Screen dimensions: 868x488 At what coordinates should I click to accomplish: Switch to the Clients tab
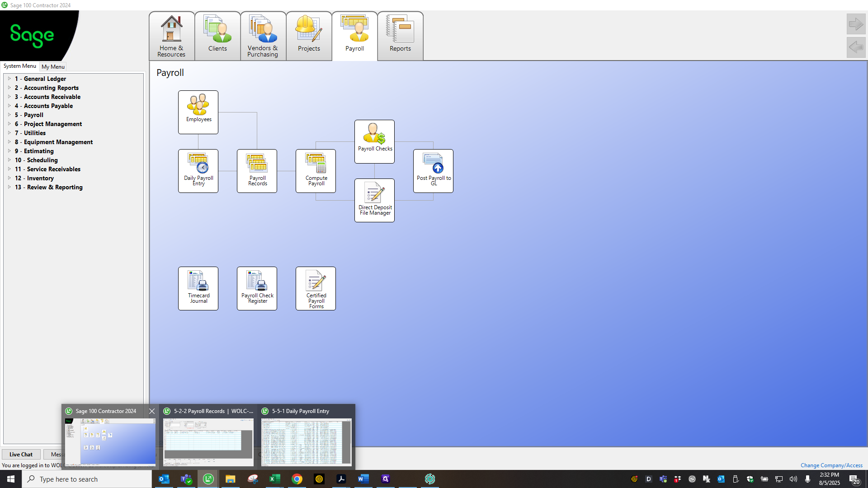217,36
